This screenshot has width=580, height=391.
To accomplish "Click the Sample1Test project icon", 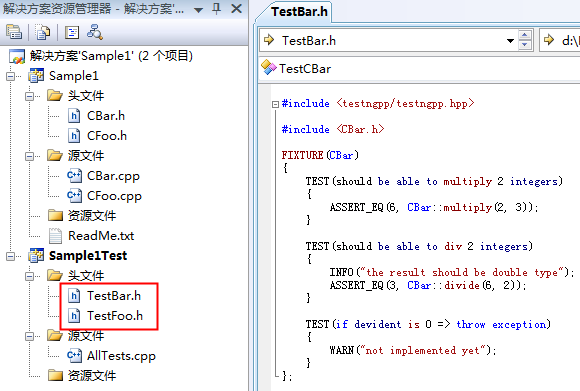I will pos(36,256).
